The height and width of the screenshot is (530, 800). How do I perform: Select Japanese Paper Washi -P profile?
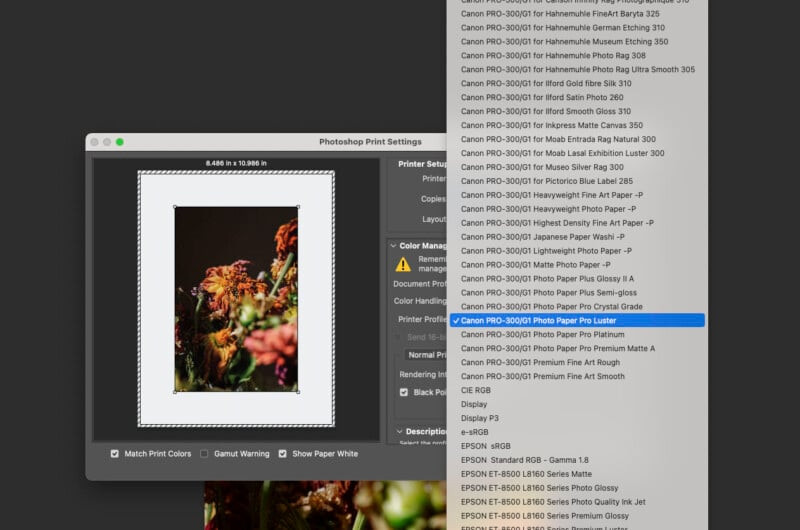(577, 237)
